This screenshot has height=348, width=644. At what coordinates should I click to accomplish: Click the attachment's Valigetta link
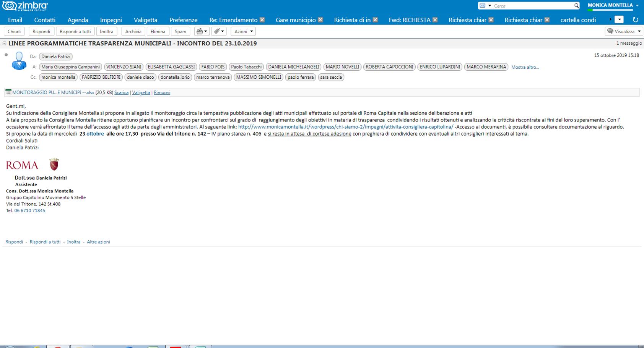click(141, 92)
